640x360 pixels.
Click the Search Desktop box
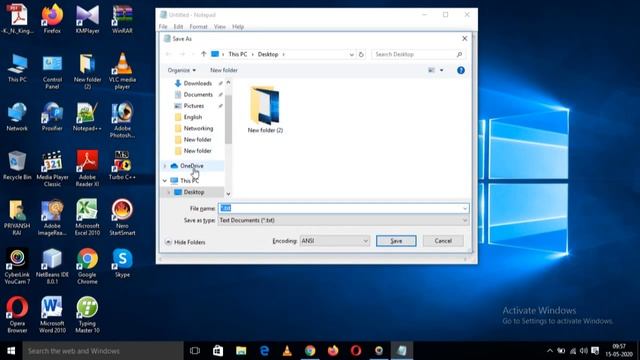[x=418, y=54]
